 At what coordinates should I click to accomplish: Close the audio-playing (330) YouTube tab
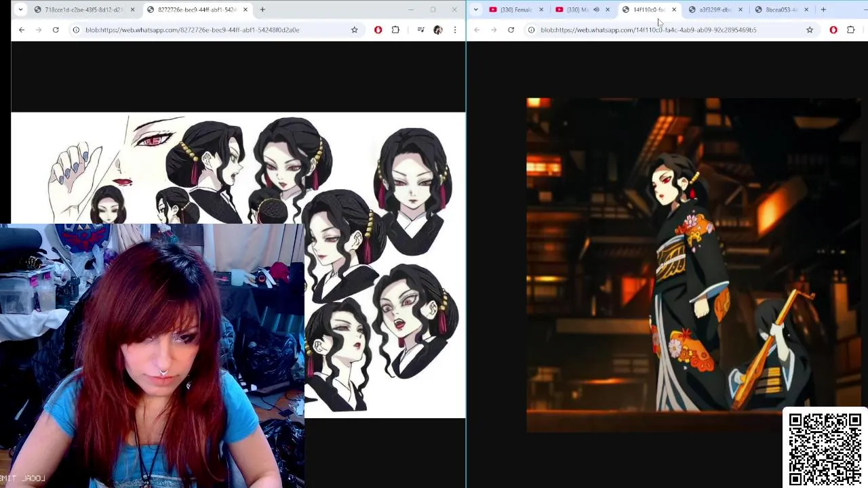(x=608, y=9)
